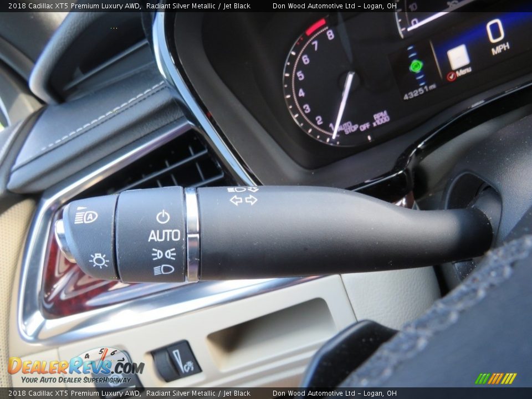Click the white square above Menu

458,57
